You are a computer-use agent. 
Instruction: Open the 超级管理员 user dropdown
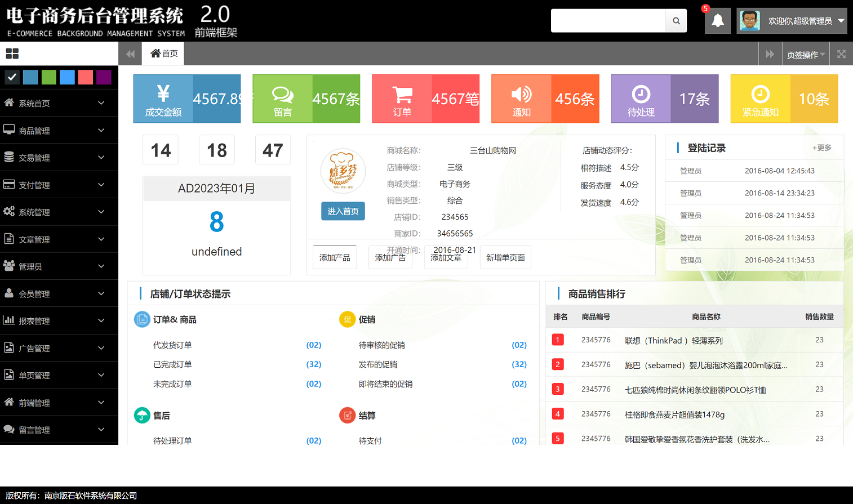[792, 21]
